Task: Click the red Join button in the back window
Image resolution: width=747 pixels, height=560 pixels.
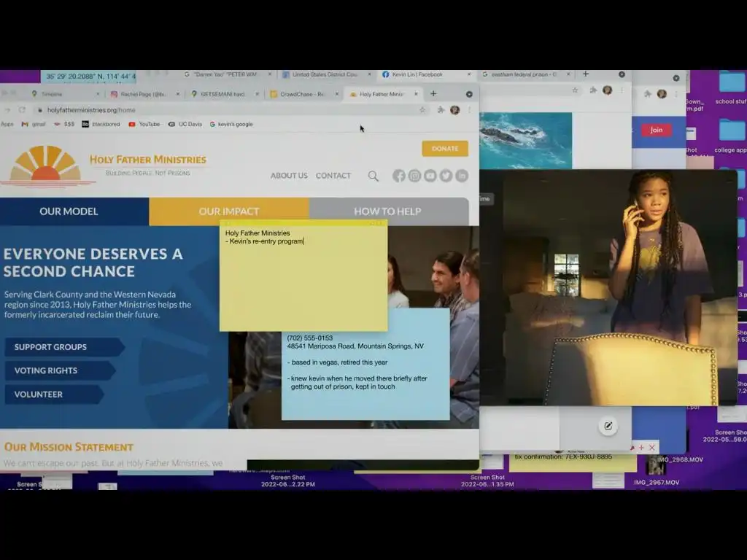Action: click(x=656, y=130)
